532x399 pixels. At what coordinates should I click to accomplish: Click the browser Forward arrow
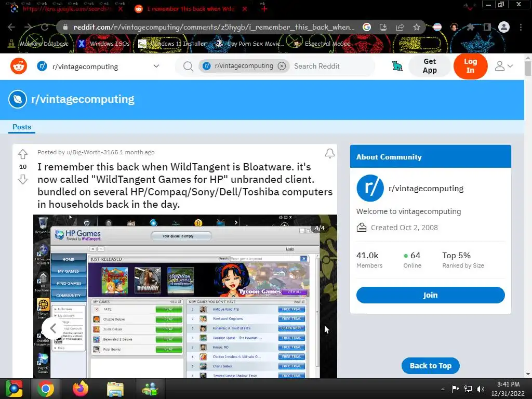pos(28,27)
